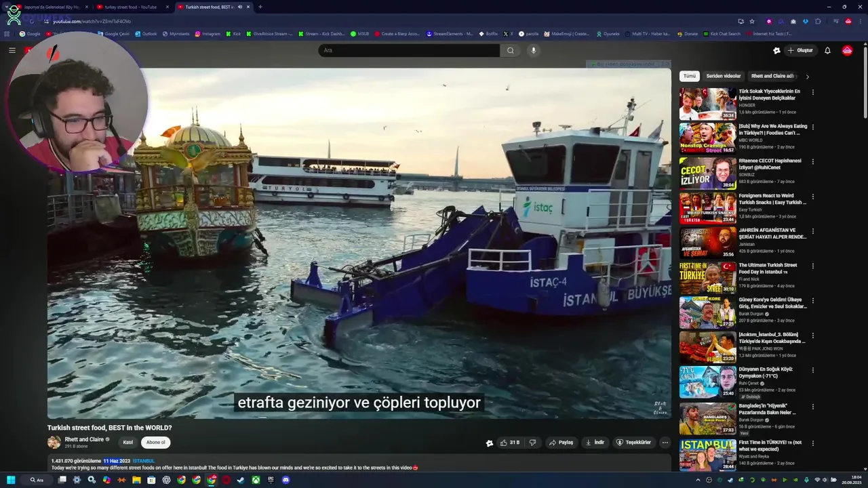Image resolution: width=868 pixels, height=488 pixels.
Task: Click the Paylaş share button
Action: point(560,443)
